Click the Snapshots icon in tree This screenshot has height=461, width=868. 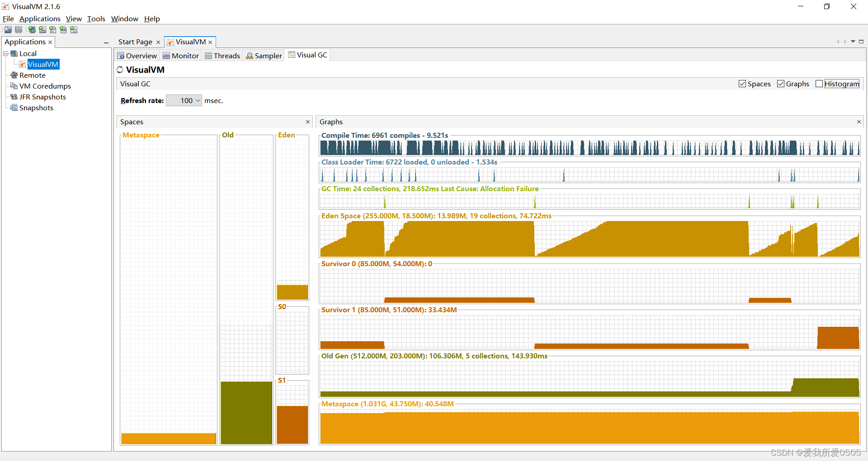pos(14,108)
